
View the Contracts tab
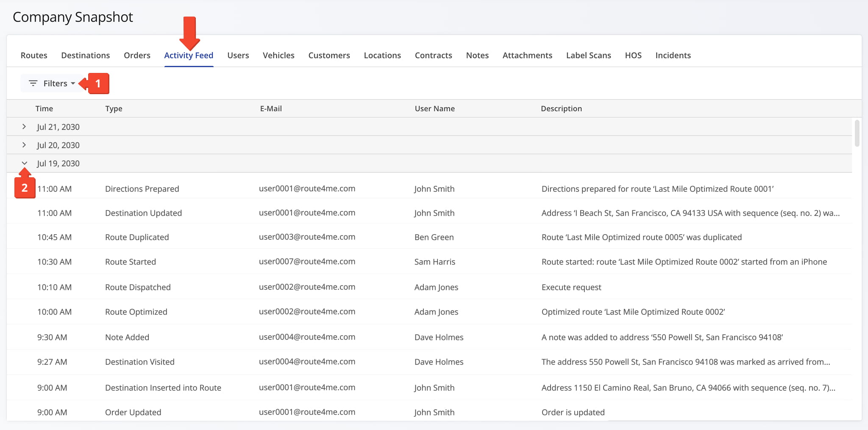tap(433, 55)
